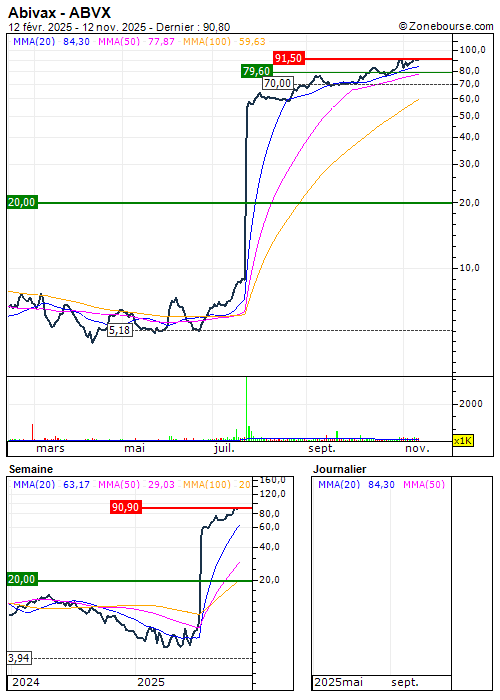500x700 pixels.
Task: Click the Abivax - ABVX chart title
Action: coord(59,12)
